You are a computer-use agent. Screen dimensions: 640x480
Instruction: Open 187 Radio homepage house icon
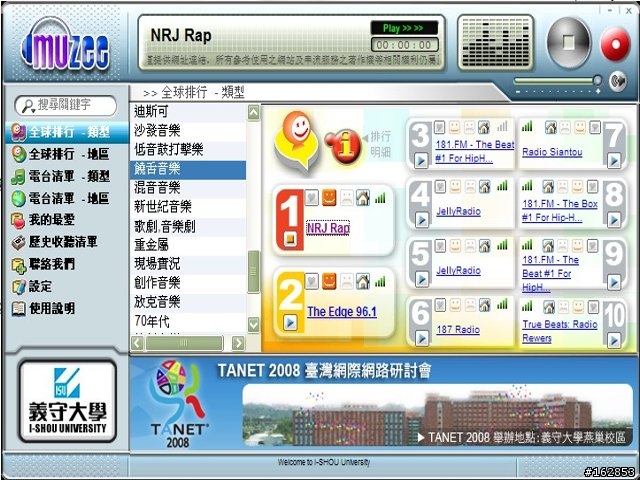484,305
